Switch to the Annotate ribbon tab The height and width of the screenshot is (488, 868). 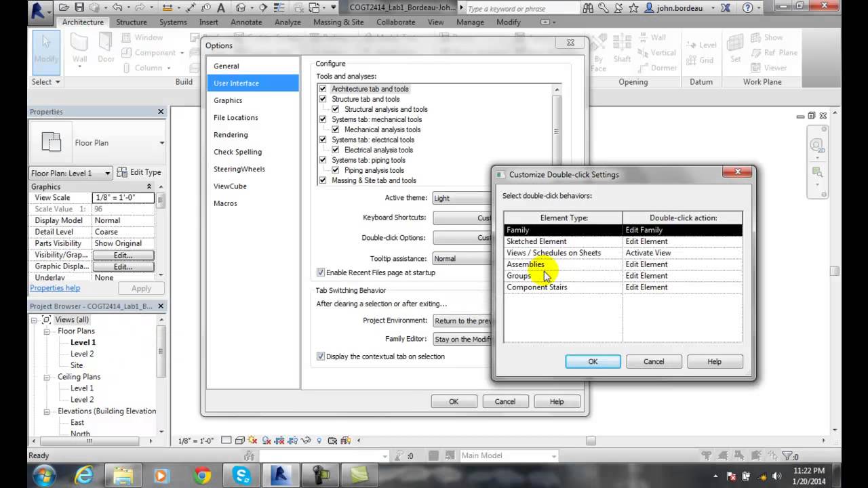[246, 22]
